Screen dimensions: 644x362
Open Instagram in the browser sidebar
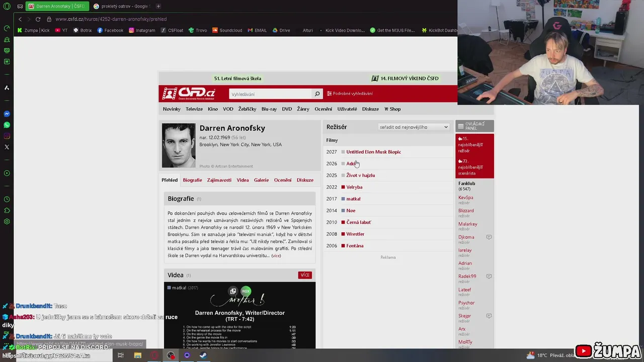point(7,136)
